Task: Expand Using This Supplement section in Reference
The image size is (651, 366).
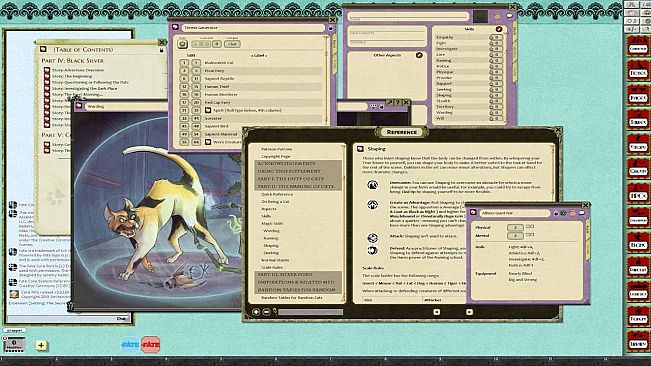Action: (x=298, y=171)
